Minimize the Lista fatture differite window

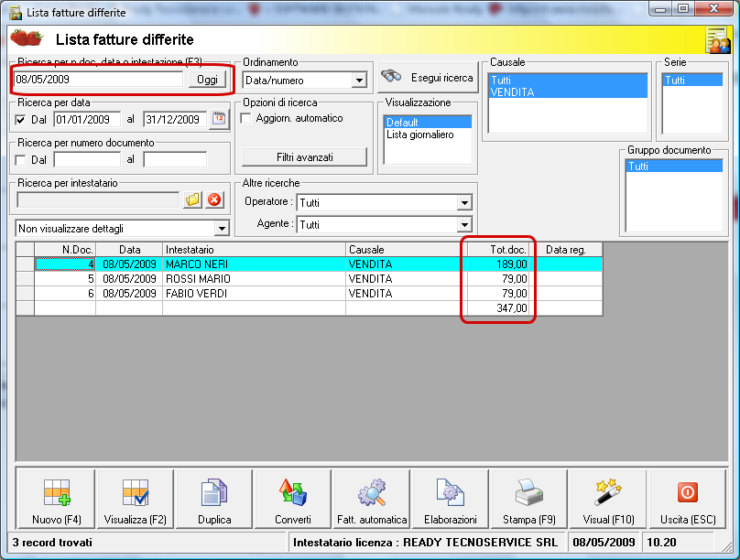[x=660, y=8]
